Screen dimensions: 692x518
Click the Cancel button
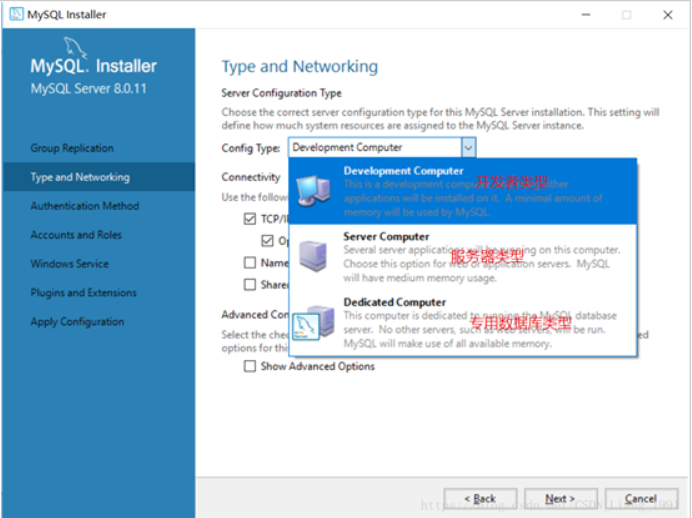(x=641, y=499)
